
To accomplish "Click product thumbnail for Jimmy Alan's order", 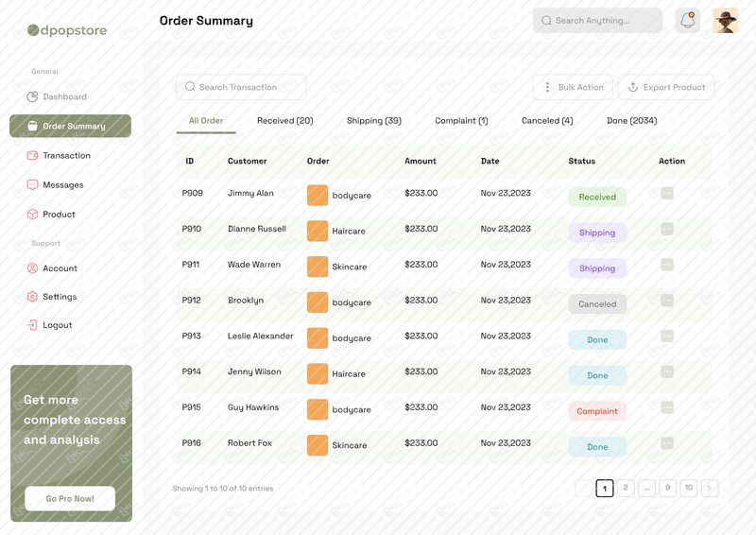I will tap(318, 196).
